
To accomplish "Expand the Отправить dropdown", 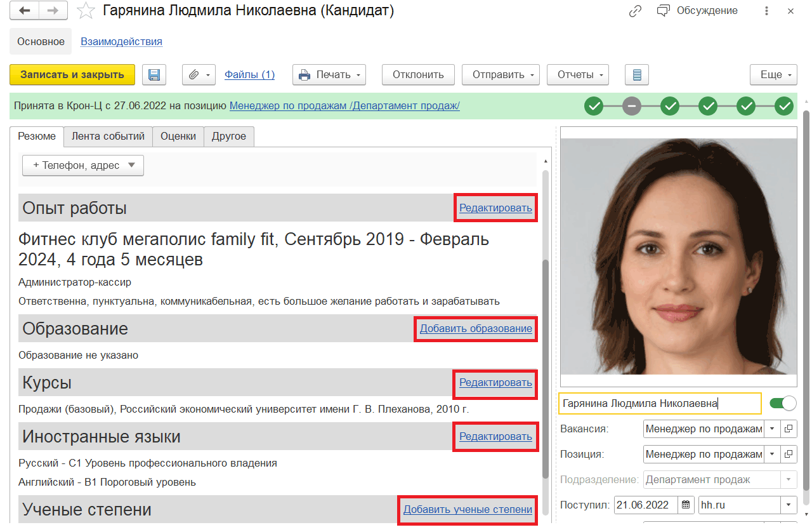I will pos(501,75).
